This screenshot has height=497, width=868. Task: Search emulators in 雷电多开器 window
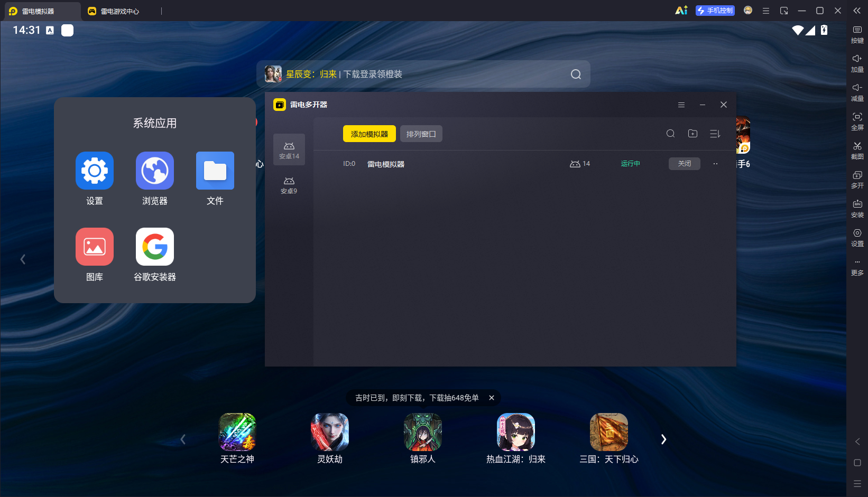[x=670, y=134]
